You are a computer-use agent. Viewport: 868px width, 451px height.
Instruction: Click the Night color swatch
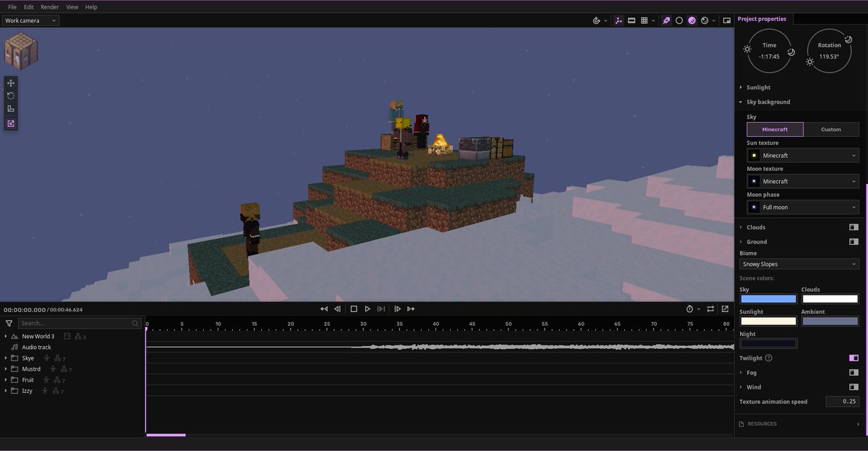768,344
